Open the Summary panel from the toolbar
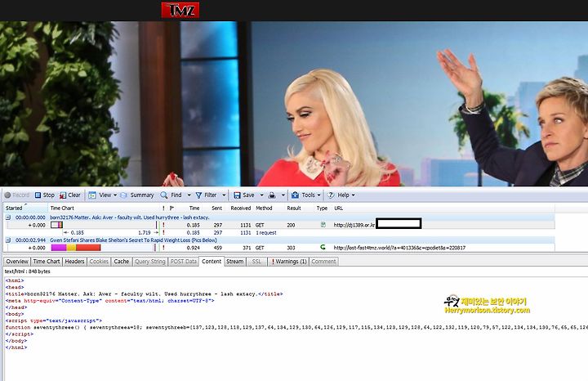Image resolution: width=588 pixels, height=381 pixels. tap(137, 195)
